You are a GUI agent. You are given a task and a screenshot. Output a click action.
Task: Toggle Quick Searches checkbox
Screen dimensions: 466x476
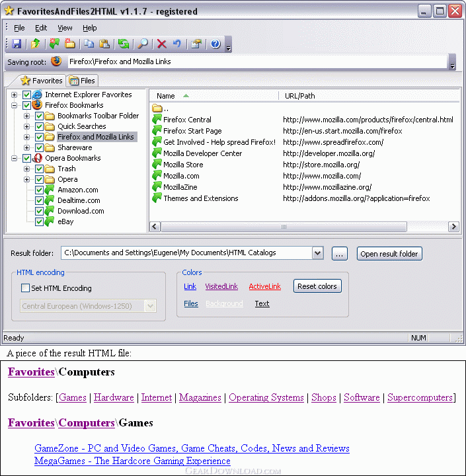[x=39, y=126]
